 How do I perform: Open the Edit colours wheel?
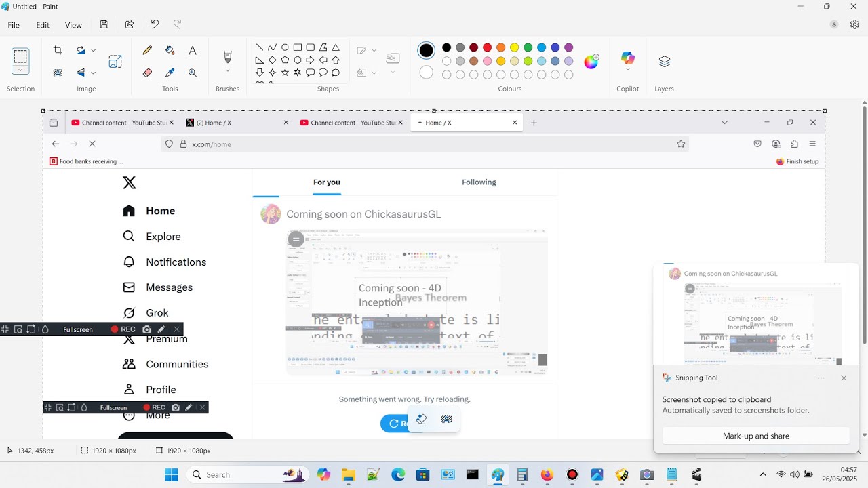[x=591, y=62]
